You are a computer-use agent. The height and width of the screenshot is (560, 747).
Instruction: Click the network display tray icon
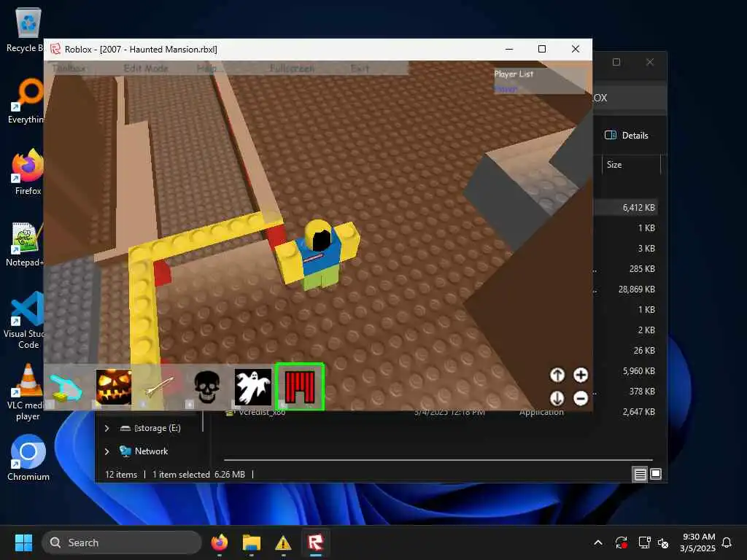tap(644, 542)
